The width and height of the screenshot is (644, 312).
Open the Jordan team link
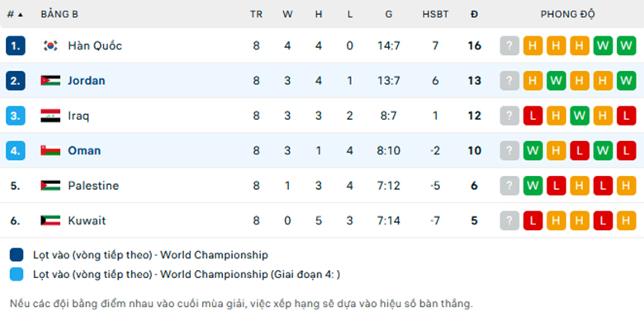tap(87, 80)
